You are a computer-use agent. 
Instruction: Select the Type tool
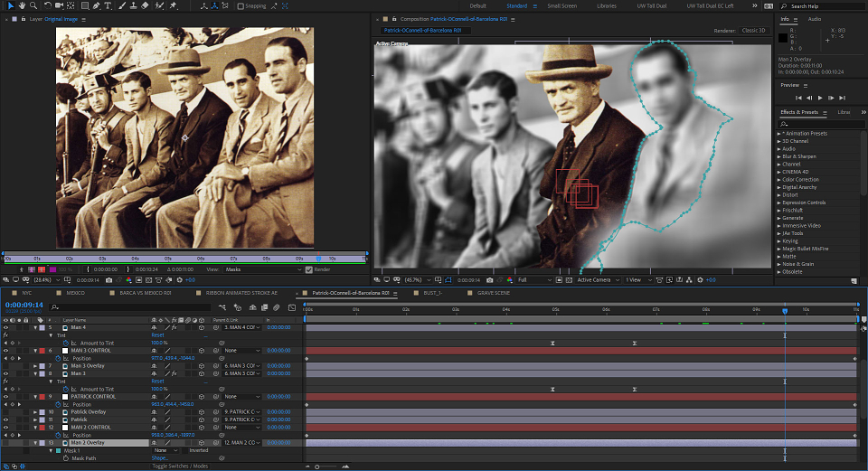tap(108, 5)
